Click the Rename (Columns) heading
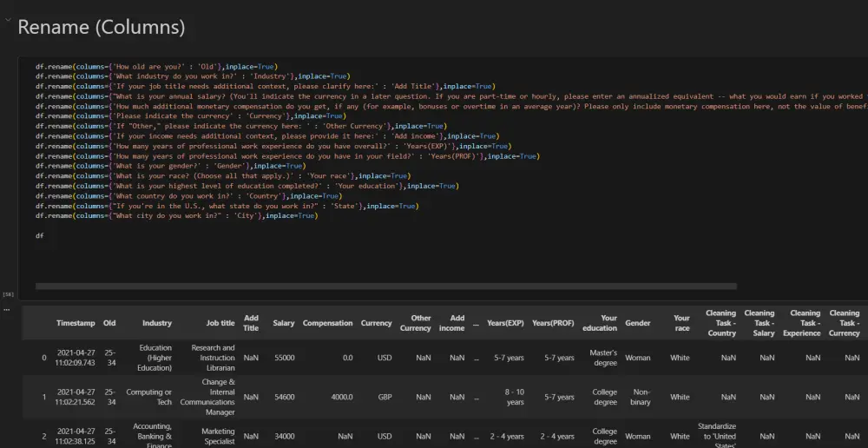 pyautogui.click(x=102, y=27)
